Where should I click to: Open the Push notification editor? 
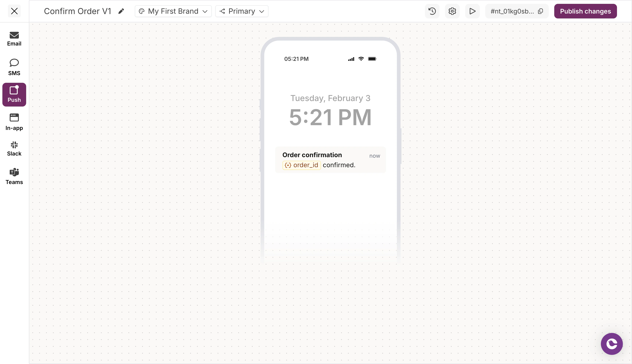point(14,94)
